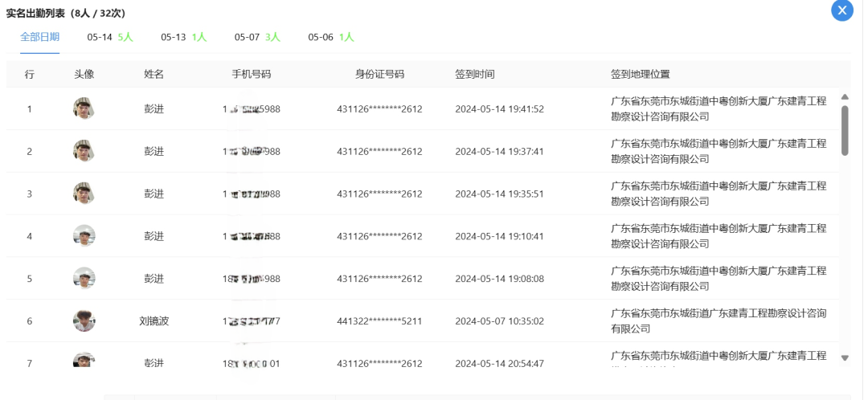Click the scroll up arrow of the list
Image resolution: width=868 pixels, height=400 pixels.
845,97
